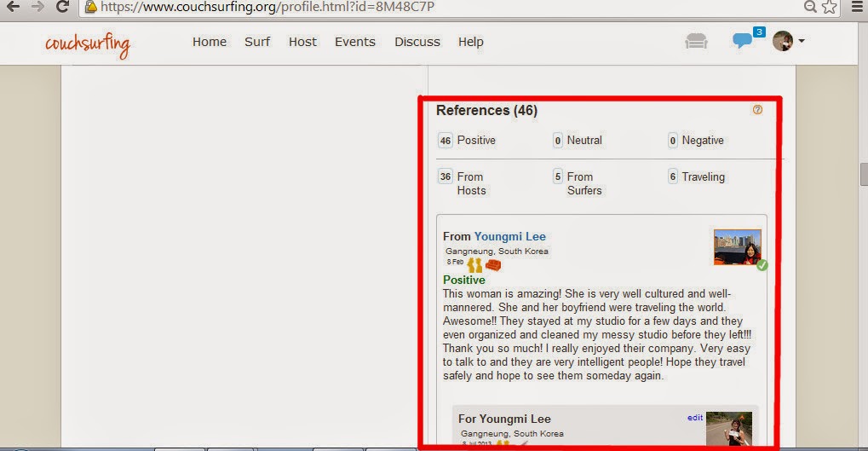This screenshot has height=451, width=868.
Task: Open Youngmi Lee's profile link
Action: tap(510, 236)
